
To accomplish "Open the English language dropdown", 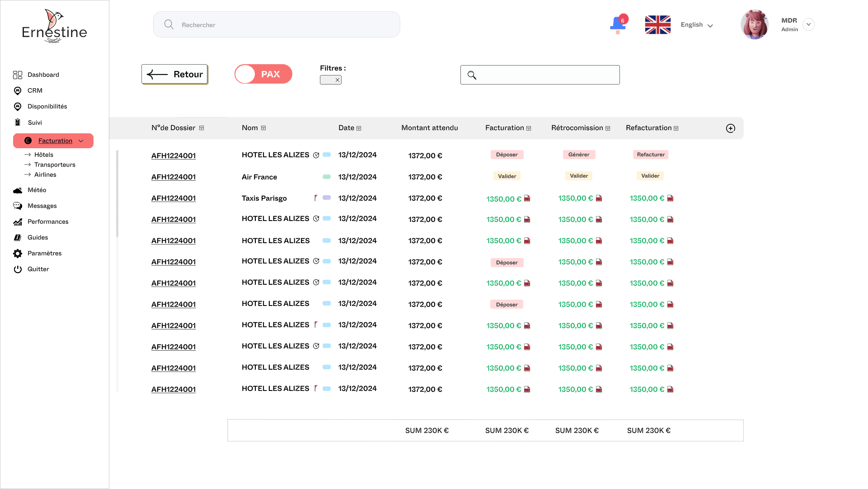I will tap(697, 25).
